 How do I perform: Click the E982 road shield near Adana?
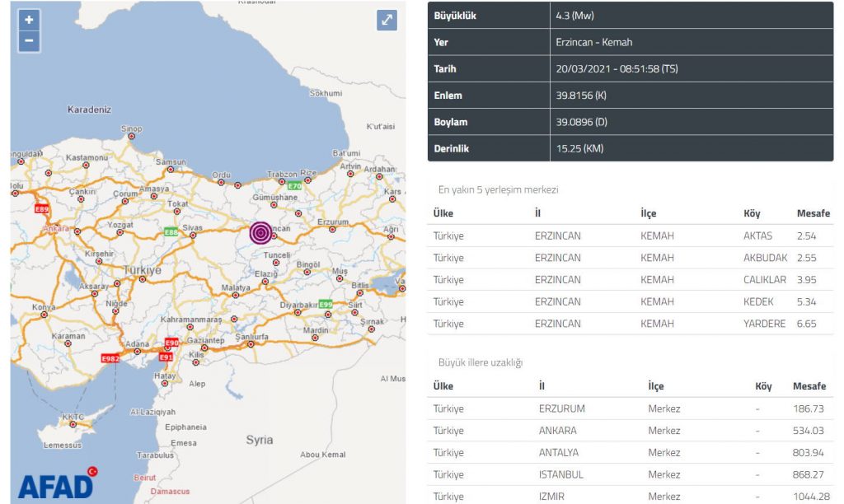(x=110, y=358)
